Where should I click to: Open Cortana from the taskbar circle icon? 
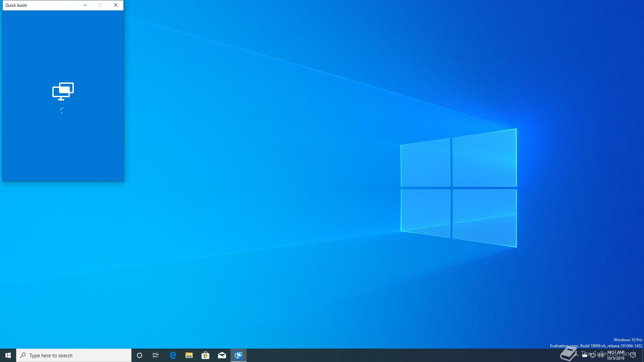(140, 355)
